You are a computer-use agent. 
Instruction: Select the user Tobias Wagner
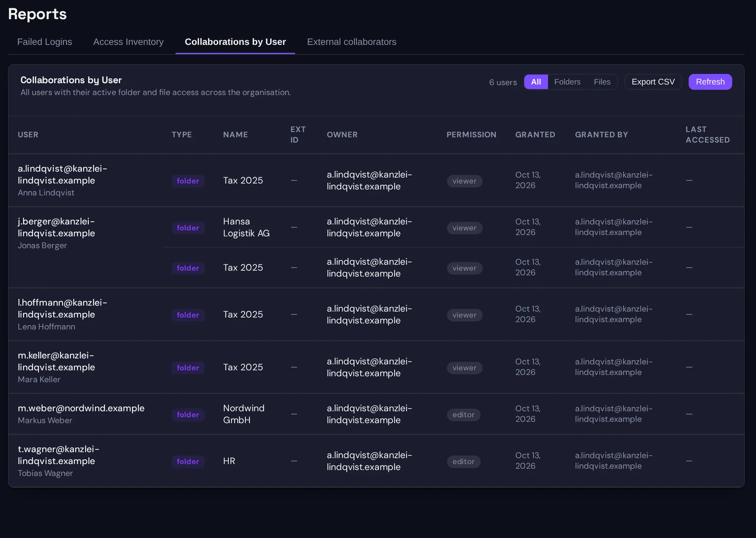(45, 473)
